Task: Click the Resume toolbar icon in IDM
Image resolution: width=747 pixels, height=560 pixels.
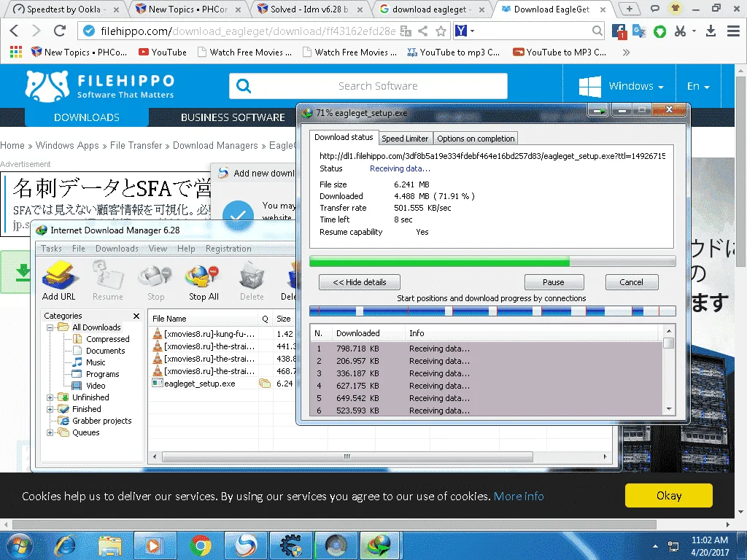Action: click(x=108, y=281)
